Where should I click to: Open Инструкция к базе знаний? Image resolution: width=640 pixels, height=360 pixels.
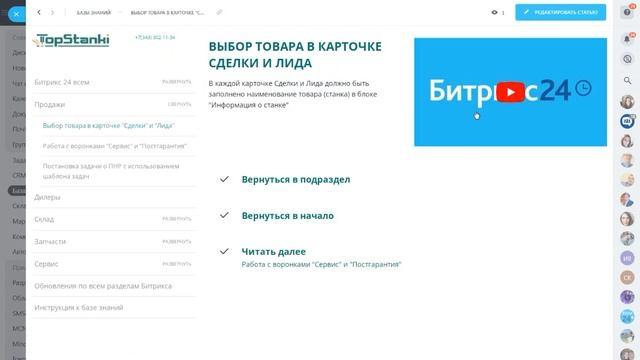79,307
